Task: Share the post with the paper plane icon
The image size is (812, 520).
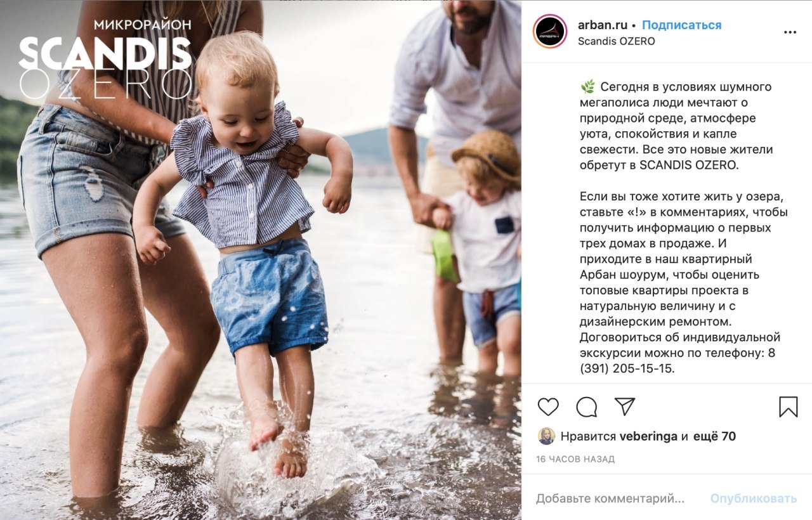Action: pos(625,406)
